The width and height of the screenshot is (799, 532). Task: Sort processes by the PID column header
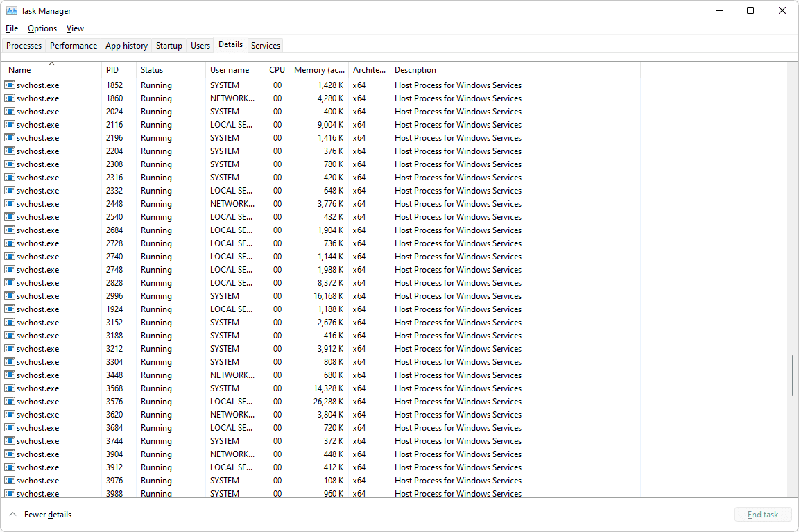[x=119, y=70]
